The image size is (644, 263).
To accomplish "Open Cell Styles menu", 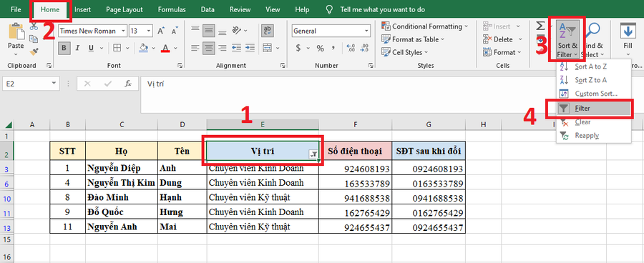I will 404,52.
